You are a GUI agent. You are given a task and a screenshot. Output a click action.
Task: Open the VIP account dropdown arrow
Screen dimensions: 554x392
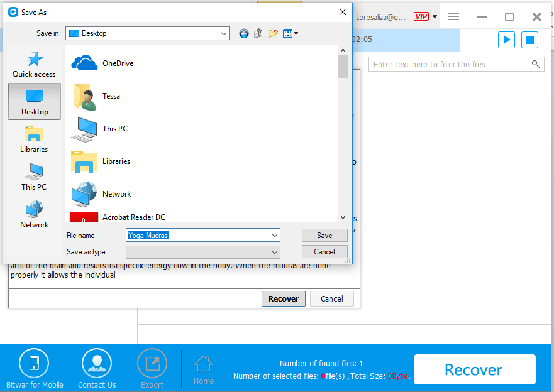point(435,16)
